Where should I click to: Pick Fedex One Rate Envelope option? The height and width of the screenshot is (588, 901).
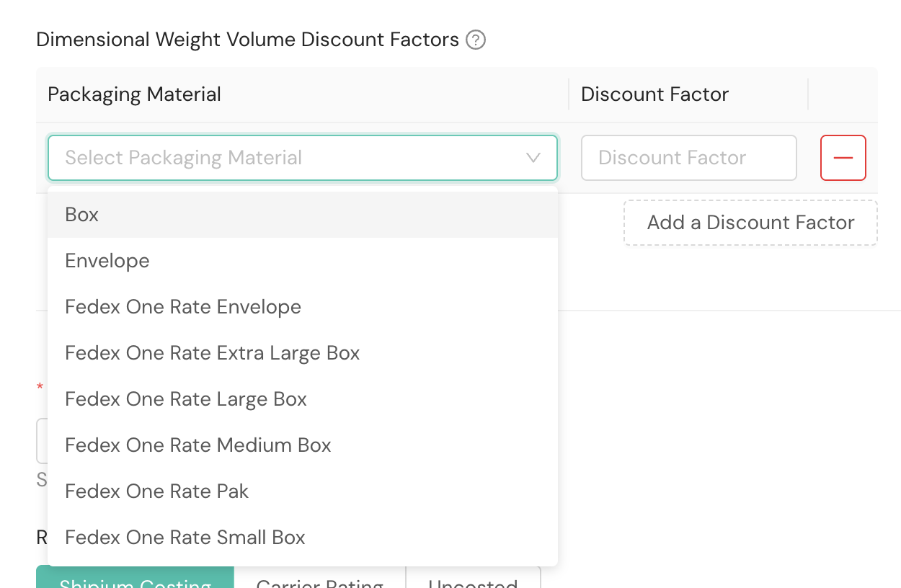pyautogui.click(x=183, y=307)
